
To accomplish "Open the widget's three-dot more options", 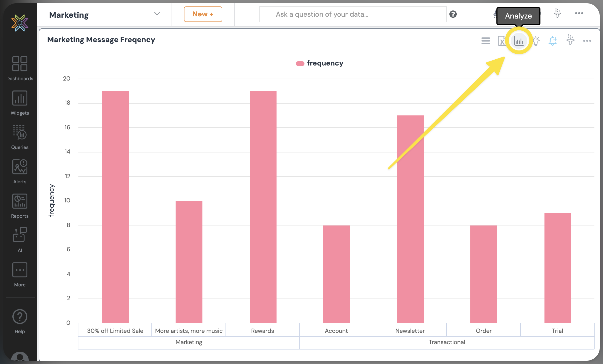I will [x=587, y=41].
